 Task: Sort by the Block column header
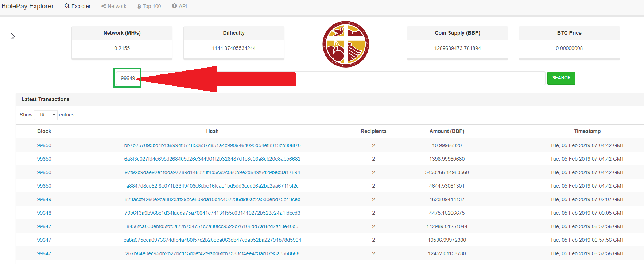coord(44,131)
